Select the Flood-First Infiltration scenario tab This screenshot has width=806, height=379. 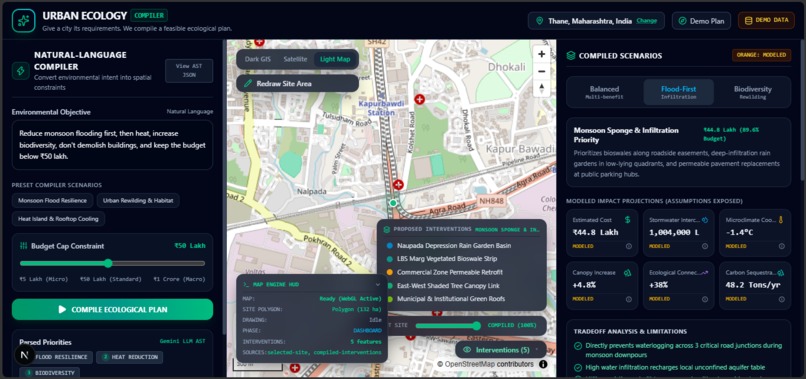click(679, 92)
